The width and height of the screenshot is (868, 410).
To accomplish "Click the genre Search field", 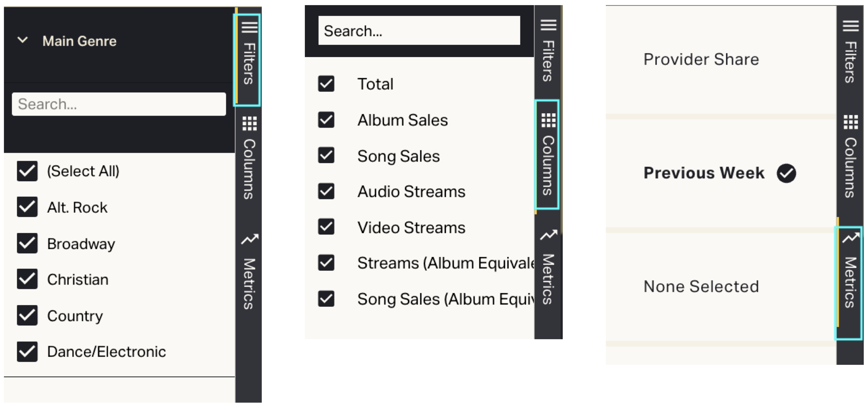I will tap(119, 104).
